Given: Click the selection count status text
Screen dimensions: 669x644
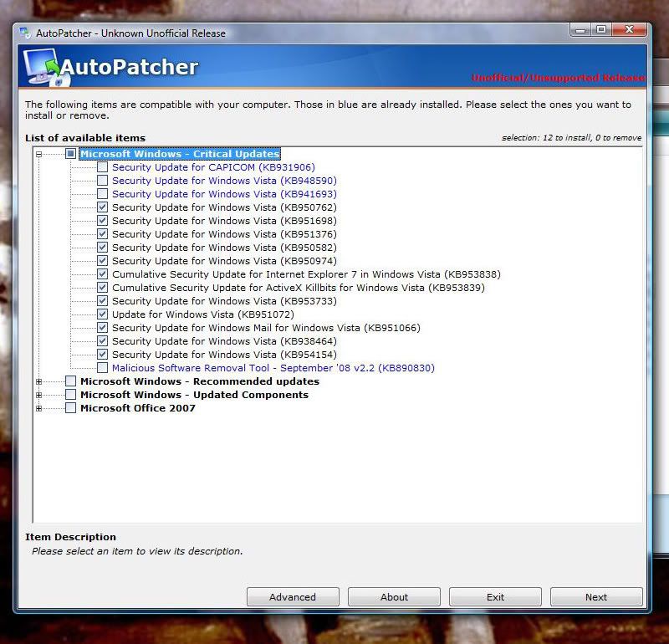Looking at the screenshot, I should 571,137.
